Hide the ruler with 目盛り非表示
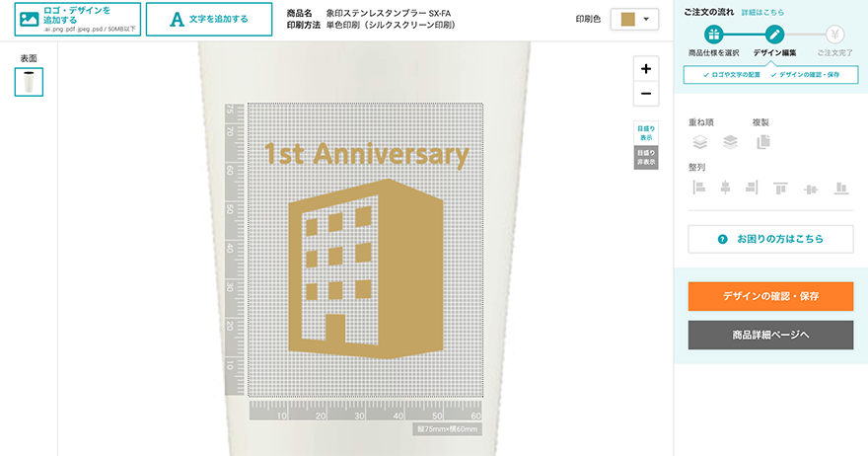 coord(646,157)
